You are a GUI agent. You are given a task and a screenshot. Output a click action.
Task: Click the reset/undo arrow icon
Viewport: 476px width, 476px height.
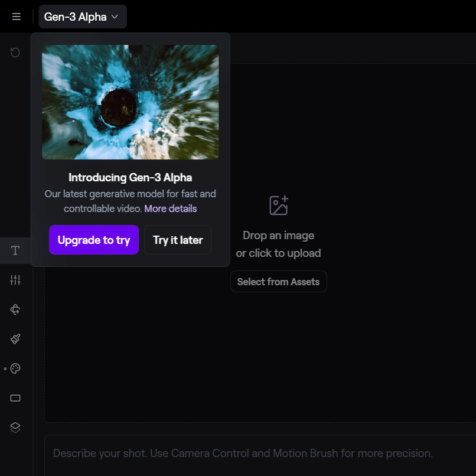[15, 53]
